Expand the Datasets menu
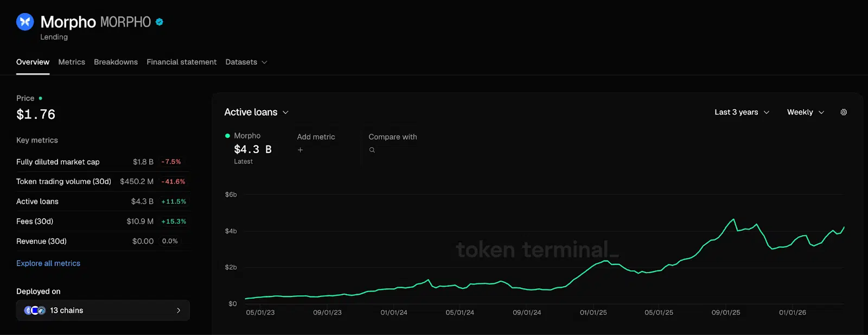 [x=246, y=62]
